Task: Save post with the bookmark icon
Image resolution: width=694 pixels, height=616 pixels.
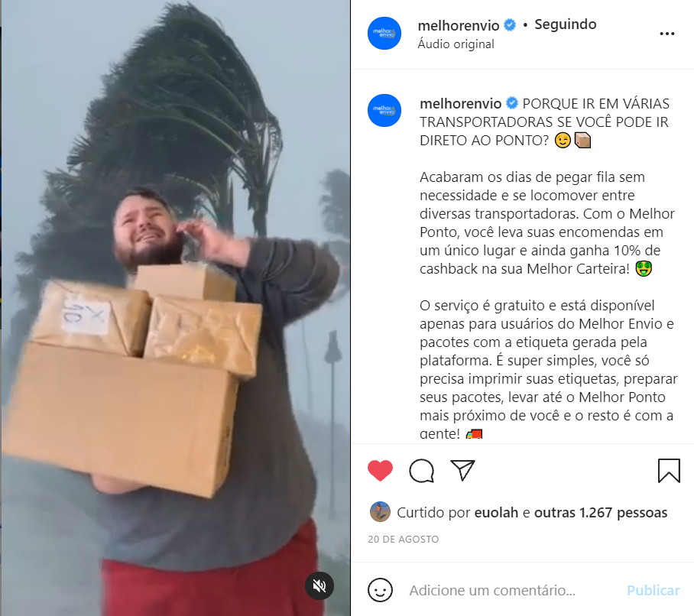Action: tap(669, 471)
